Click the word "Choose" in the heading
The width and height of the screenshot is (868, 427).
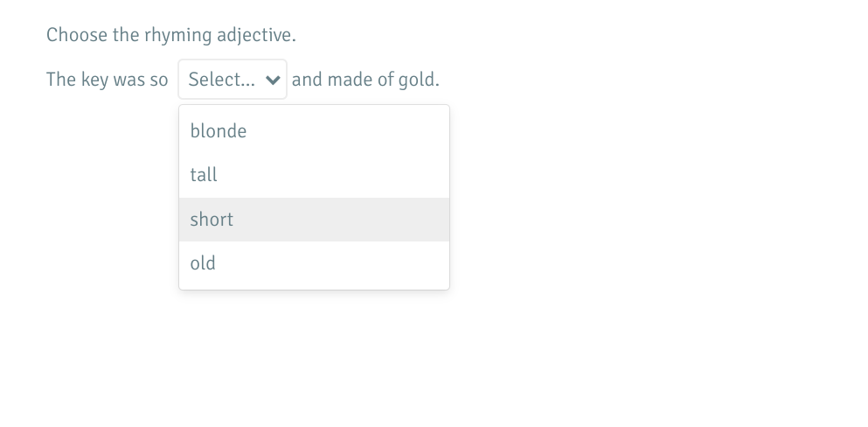[x=77, y=35]
